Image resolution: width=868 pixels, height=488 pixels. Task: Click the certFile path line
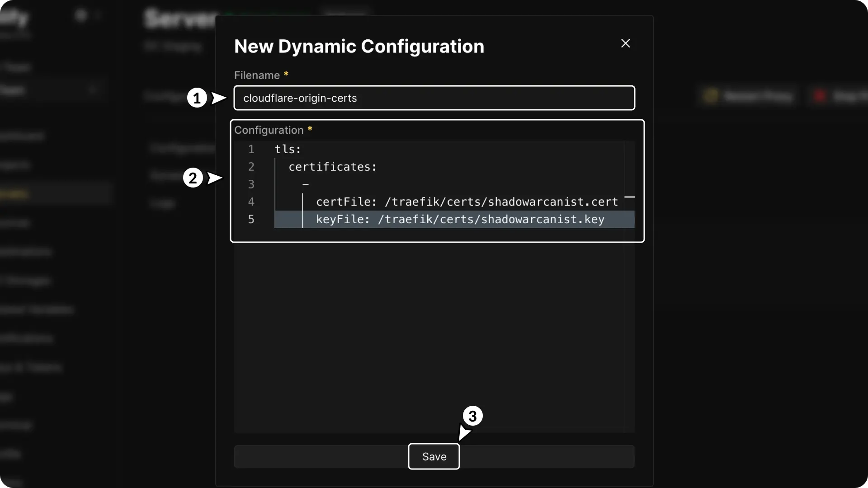(x=467, y=202)
